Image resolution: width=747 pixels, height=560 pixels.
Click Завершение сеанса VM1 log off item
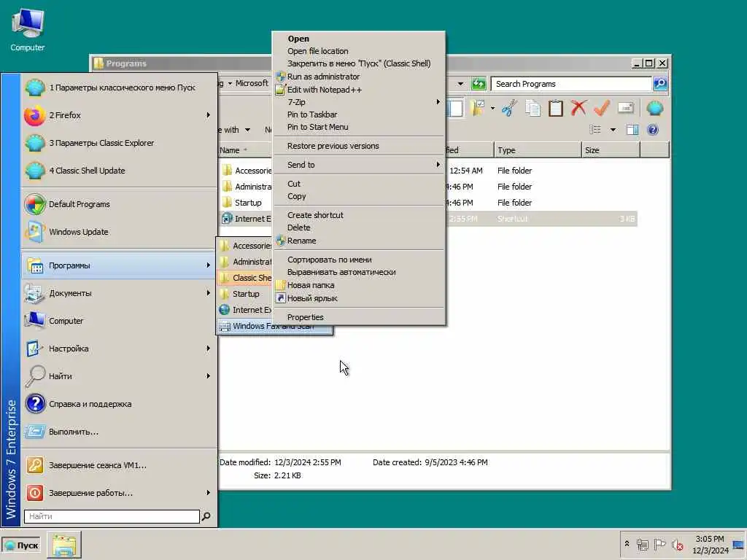[119, 465]
